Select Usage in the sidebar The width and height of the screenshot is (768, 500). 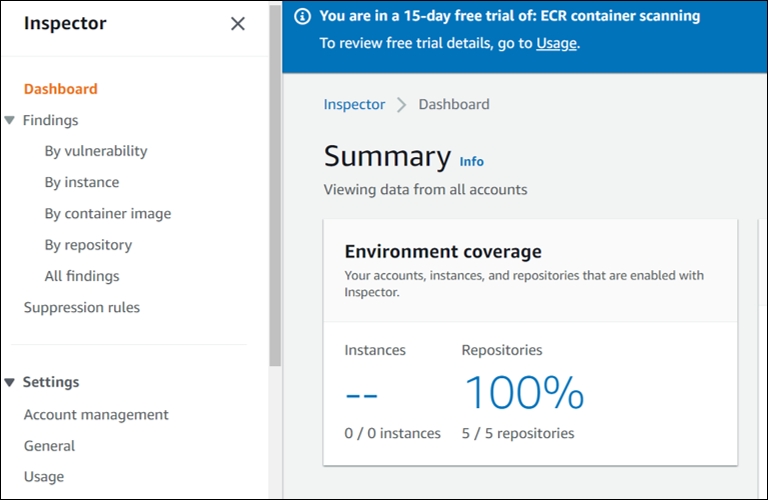[x=44, y=477]
